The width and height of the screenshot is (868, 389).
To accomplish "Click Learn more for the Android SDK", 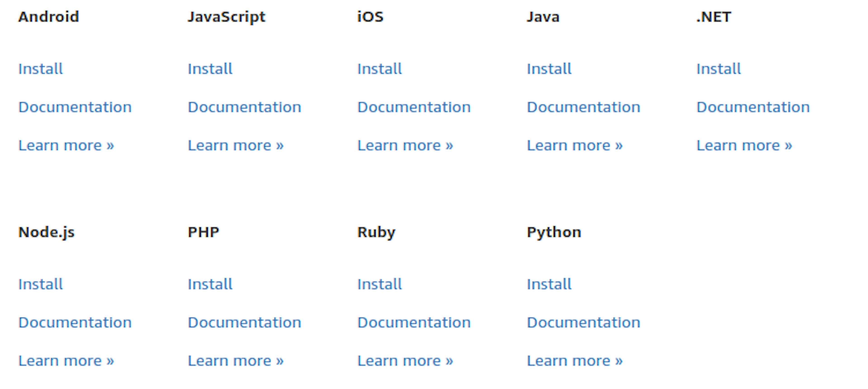I will pos(66,145).
